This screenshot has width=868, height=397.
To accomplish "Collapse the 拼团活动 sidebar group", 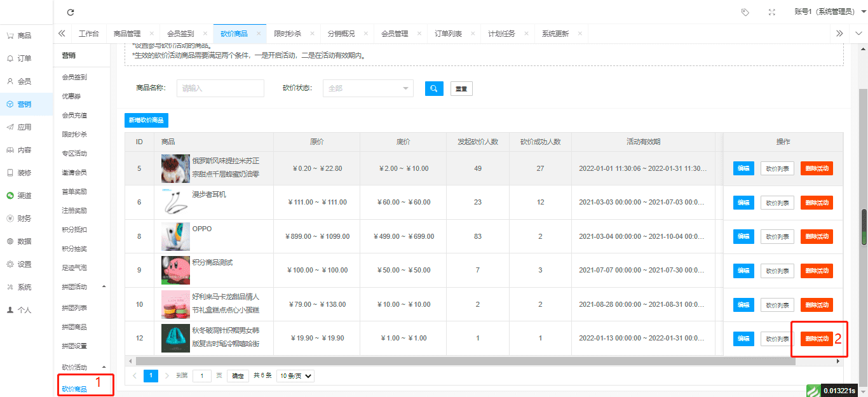I will pyautogui.click(x=104, y=286).
